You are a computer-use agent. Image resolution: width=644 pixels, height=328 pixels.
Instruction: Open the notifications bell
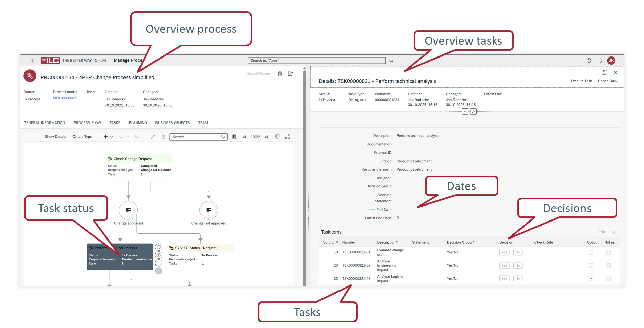click(600, 61)
